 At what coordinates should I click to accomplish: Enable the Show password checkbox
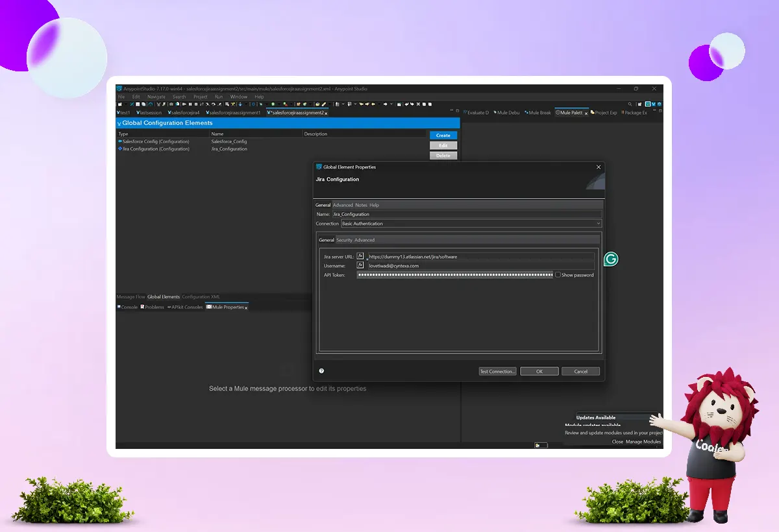coord(558,275)
